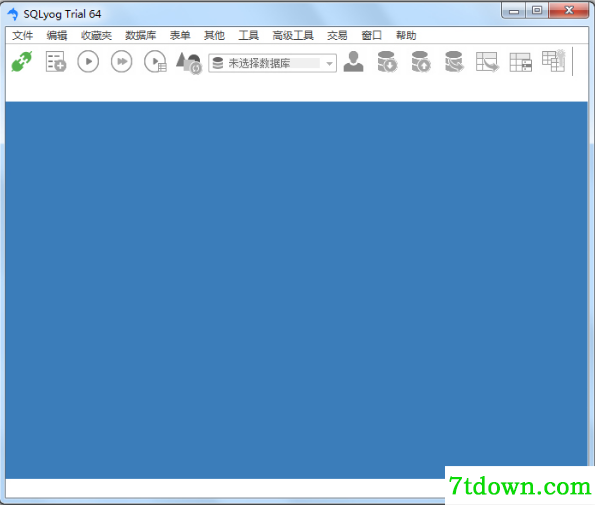Open the Schema Designer table icon
Screen dimensions: 595x505
click(x=520, y=62)
